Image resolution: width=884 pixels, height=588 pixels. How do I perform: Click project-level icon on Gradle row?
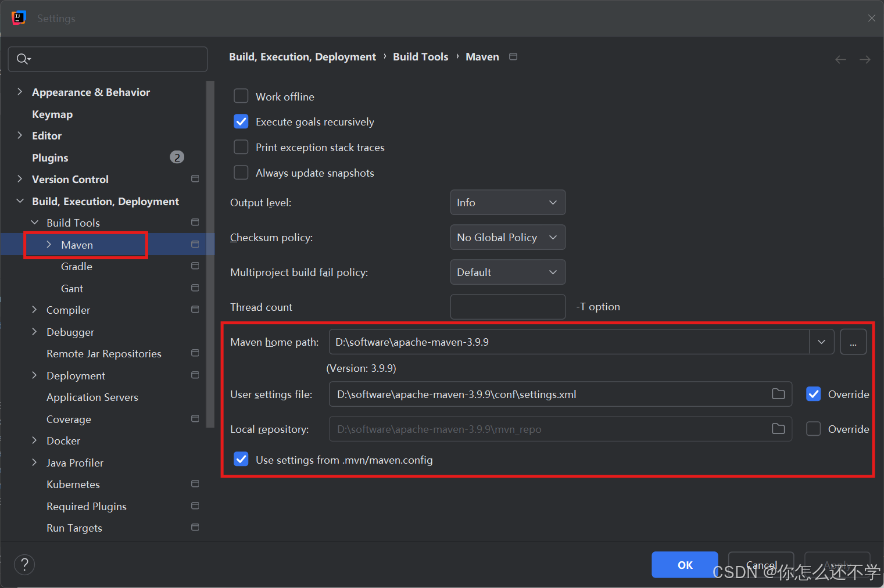pos(195,266)
